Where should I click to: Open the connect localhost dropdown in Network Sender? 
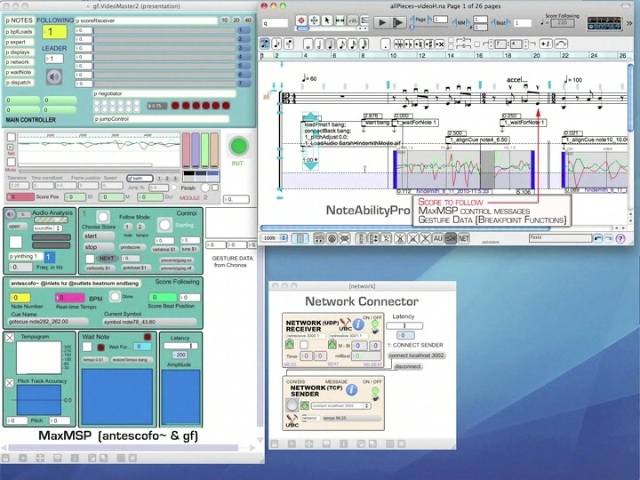[x=340, y=406]
